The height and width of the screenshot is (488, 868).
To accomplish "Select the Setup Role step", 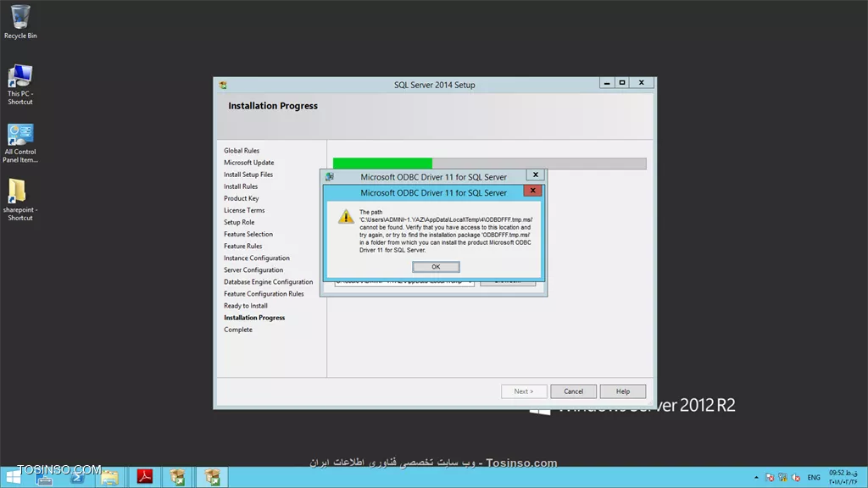I will pos(239,223).
